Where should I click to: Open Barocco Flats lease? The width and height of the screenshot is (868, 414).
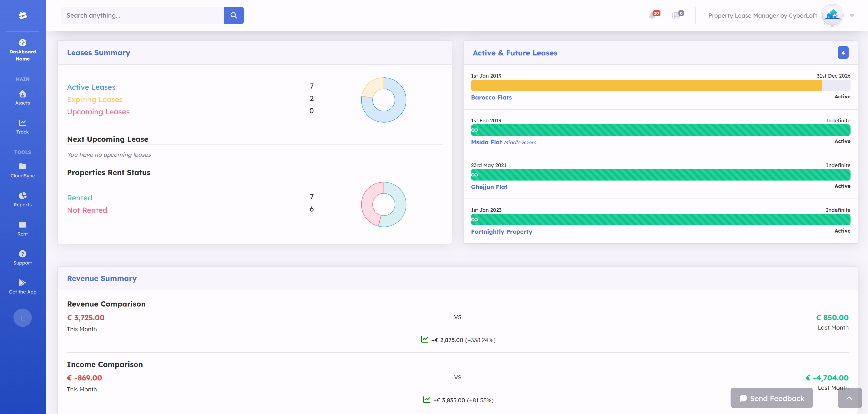point(491,98)
